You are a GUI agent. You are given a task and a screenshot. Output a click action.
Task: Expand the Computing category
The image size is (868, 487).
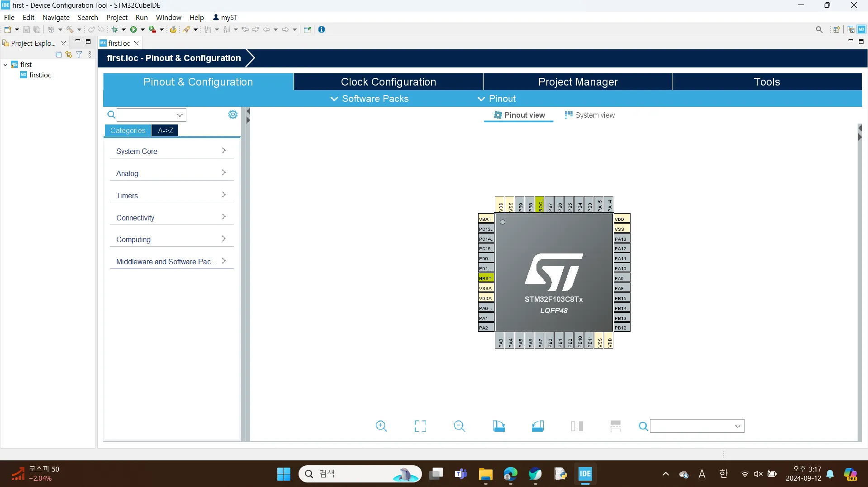pyautogui.click(x=171, y=239)
